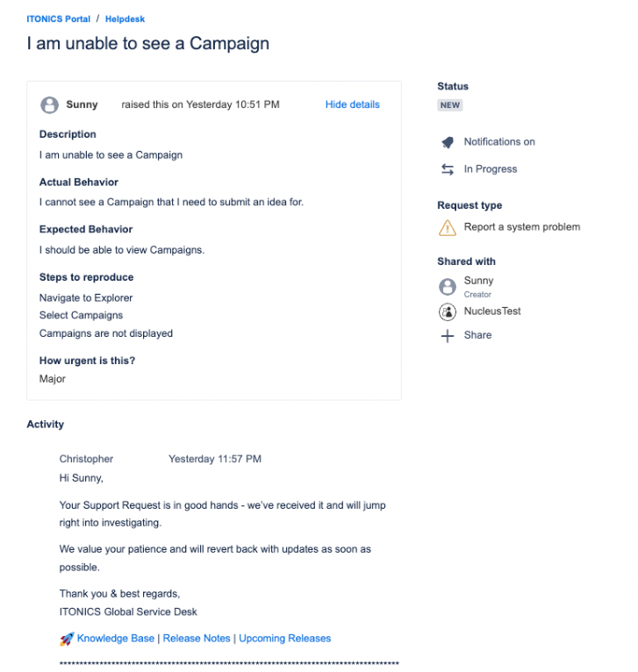
Task: Click Sunny's creator avatar under Shared with
Action: click(x=448, y=286)
